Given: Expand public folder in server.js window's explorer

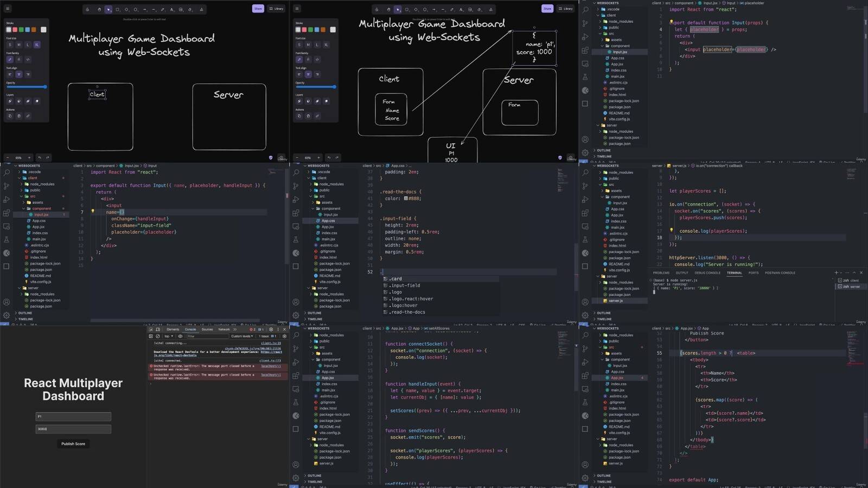Looking at the screenshot, I should click(x=614, y=179).
